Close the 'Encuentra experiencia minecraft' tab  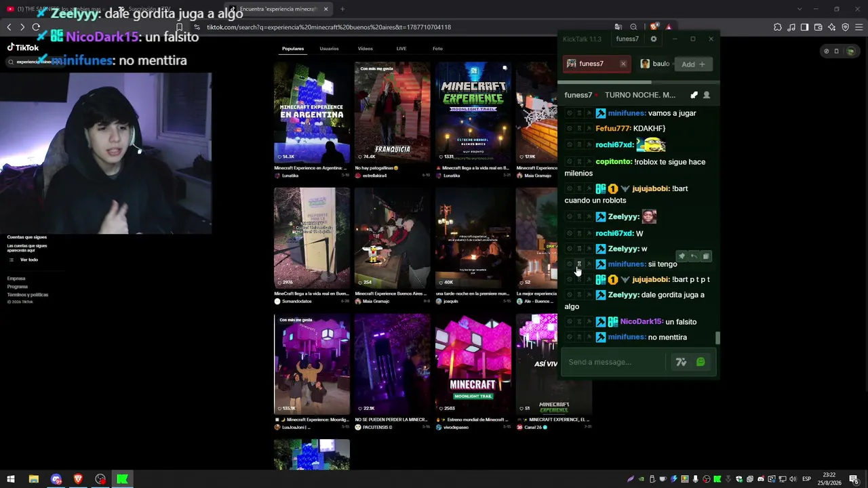point(325,9)
